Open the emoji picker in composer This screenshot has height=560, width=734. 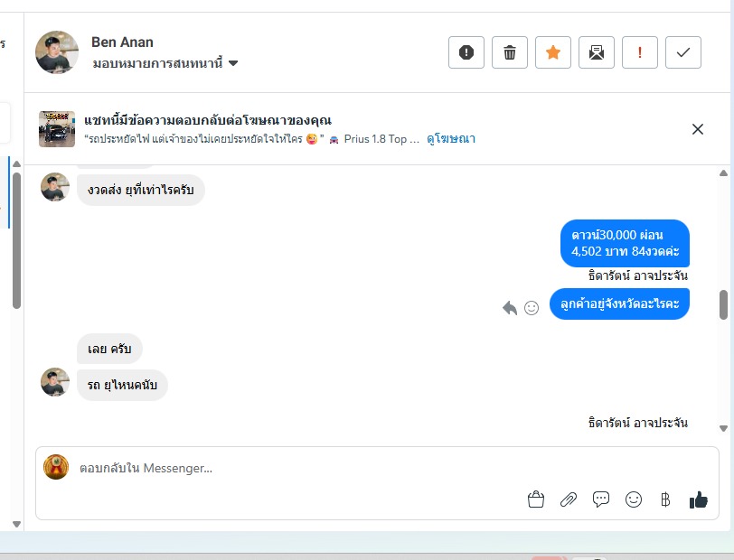coord(634,499)
